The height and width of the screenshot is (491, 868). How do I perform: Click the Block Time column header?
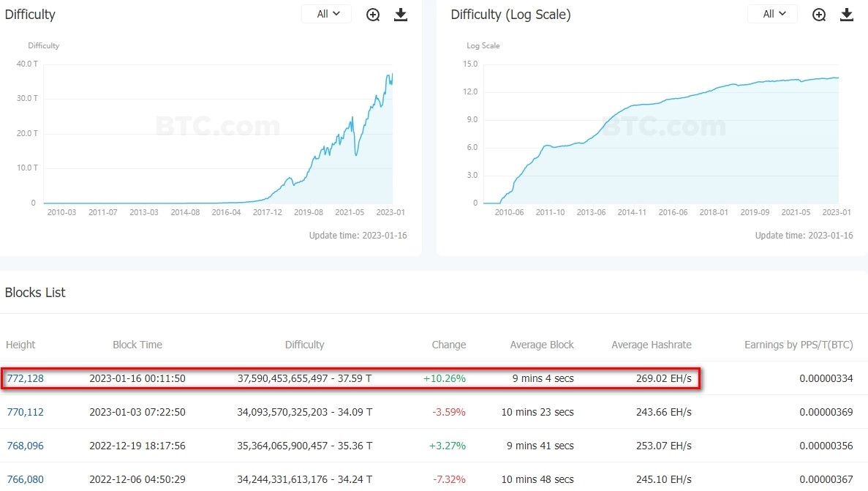click(x=137, y=345)
